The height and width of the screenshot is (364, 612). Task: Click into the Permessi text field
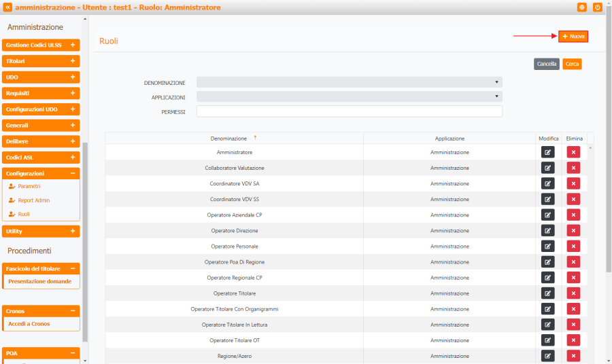click(x=349, y=111)
